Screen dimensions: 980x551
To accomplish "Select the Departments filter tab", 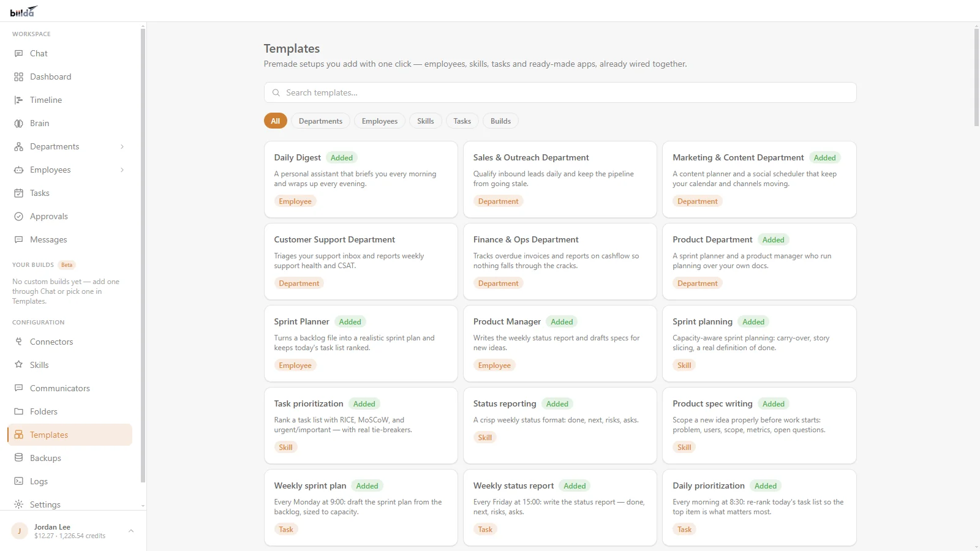I will pos(320,121).
